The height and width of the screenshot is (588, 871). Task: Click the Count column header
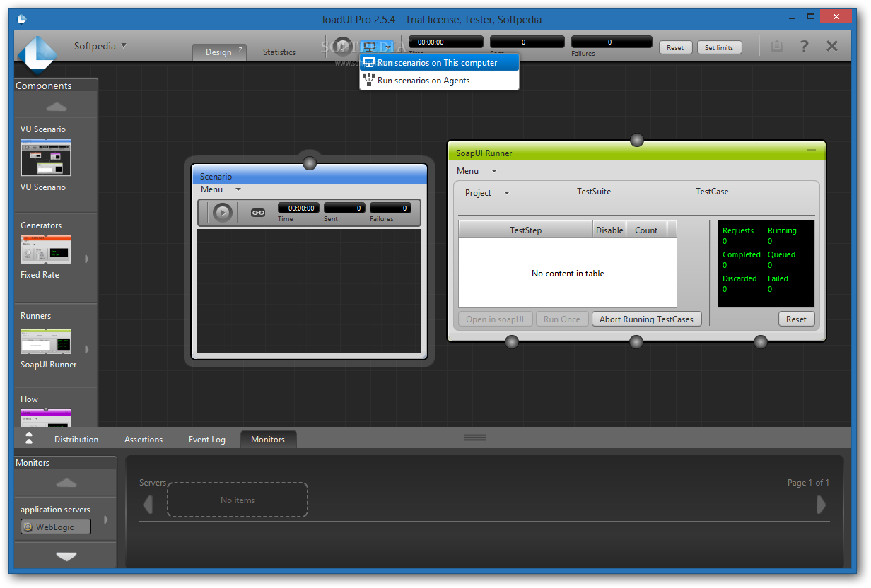coord(646,230)
